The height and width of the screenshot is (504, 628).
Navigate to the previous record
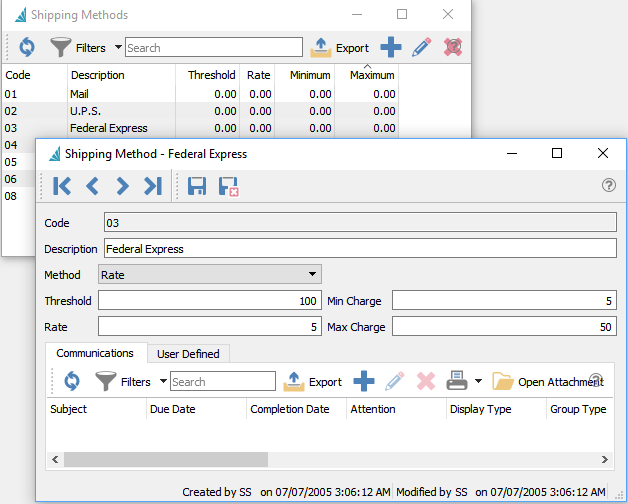coord(92,185)
